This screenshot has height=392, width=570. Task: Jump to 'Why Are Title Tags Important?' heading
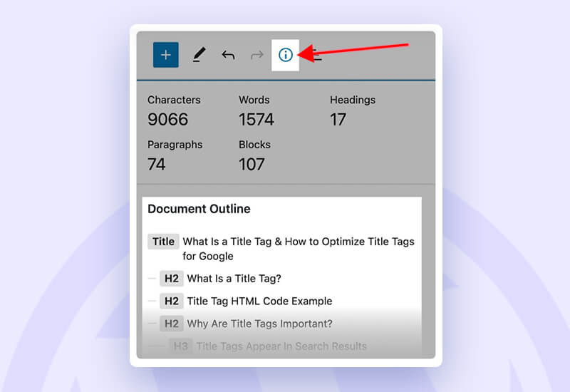pos(259,324)
